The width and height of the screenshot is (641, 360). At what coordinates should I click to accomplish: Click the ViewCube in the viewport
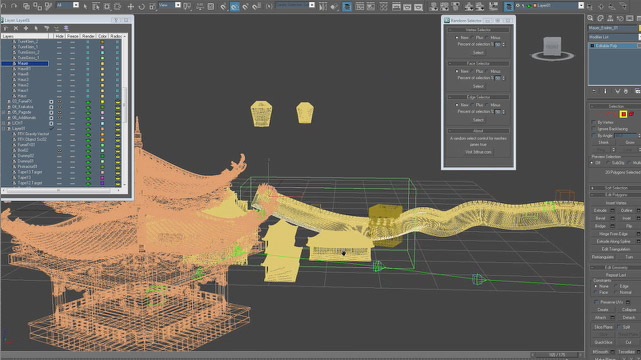pyautogui.click(x=552, y=48)
